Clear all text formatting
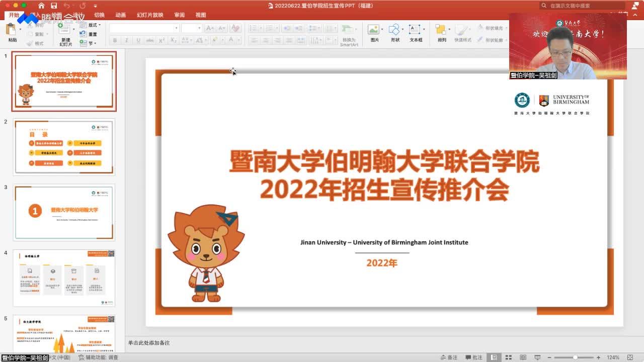The image size is (644, 362). pyautogui.click(x=235, y=28)
